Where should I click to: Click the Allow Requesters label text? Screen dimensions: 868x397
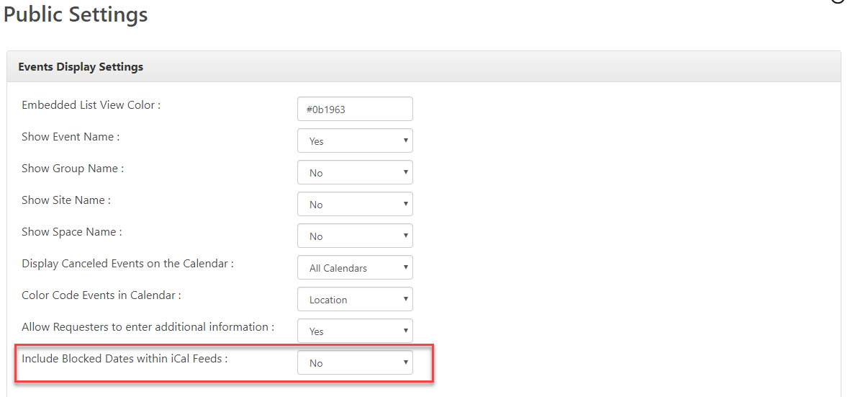point(148,327)
